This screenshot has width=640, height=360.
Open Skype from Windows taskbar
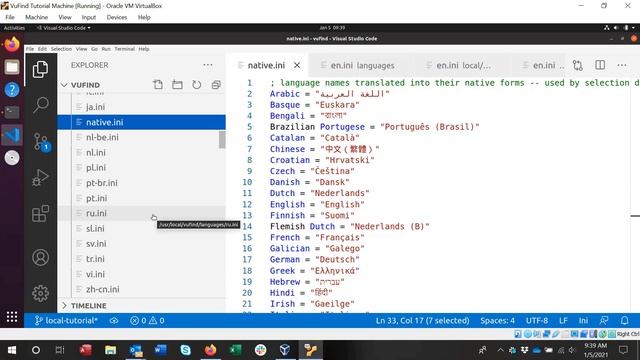pos(185,350)
